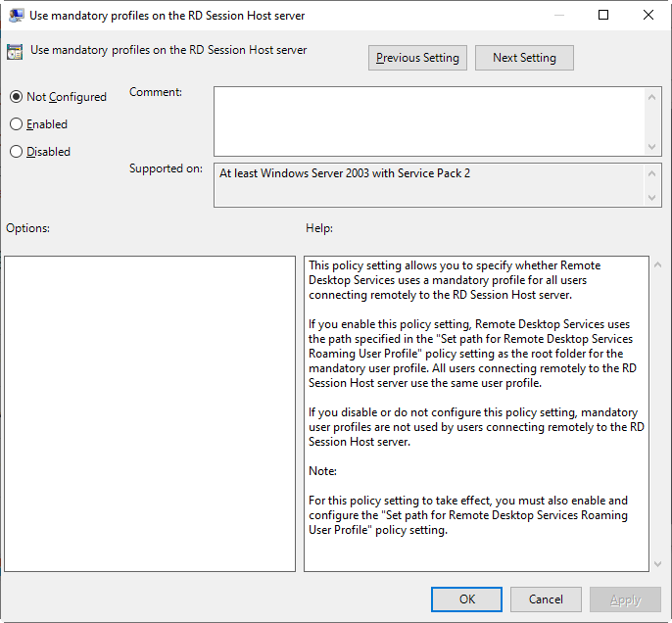Click inside the empty Options pane
This screenshot has height=623, width=672.
pos(150,413)
